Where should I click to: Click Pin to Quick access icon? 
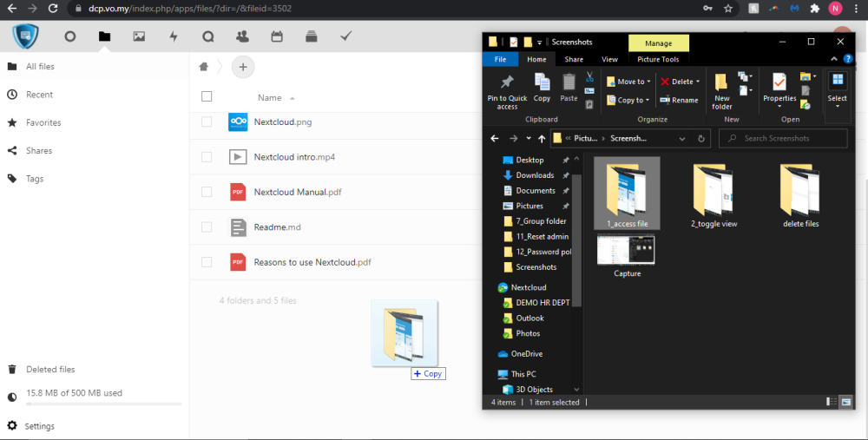pyautogui.click(x=507, y=90)
